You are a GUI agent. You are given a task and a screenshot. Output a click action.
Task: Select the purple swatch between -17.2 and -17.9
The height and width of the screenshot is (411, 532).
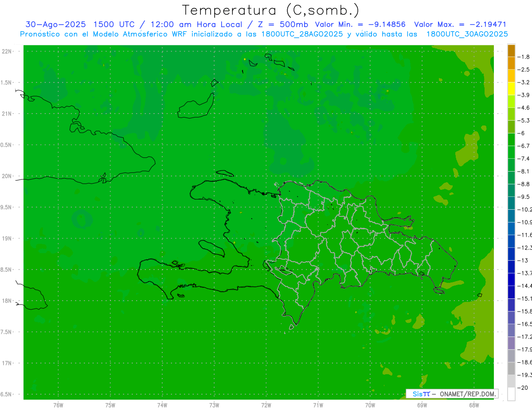tap(511, 343)
